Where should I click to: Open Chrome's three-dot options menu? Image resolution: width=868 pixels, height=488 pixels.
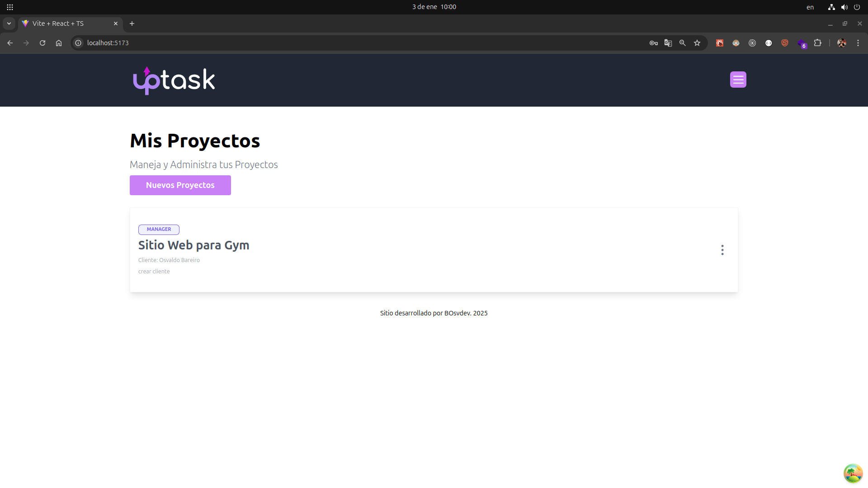coord(858,43)
